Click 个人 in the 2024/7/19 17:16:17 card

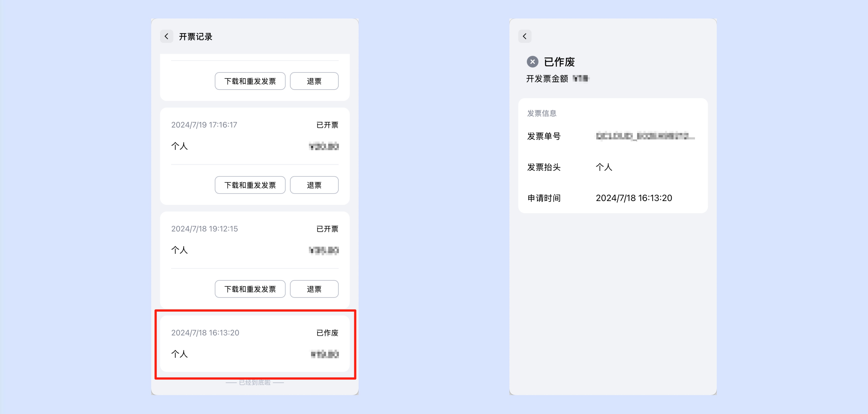(179, 146)
